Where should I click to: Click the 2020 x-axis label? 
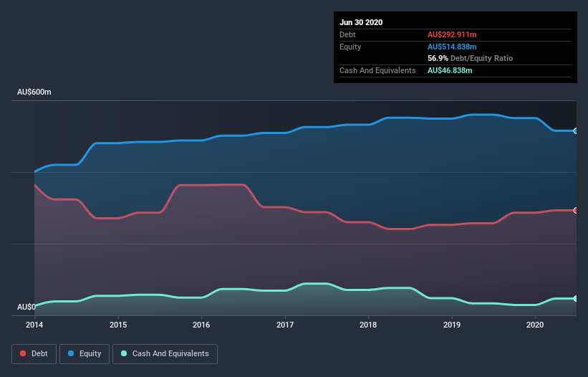[535, 325]
